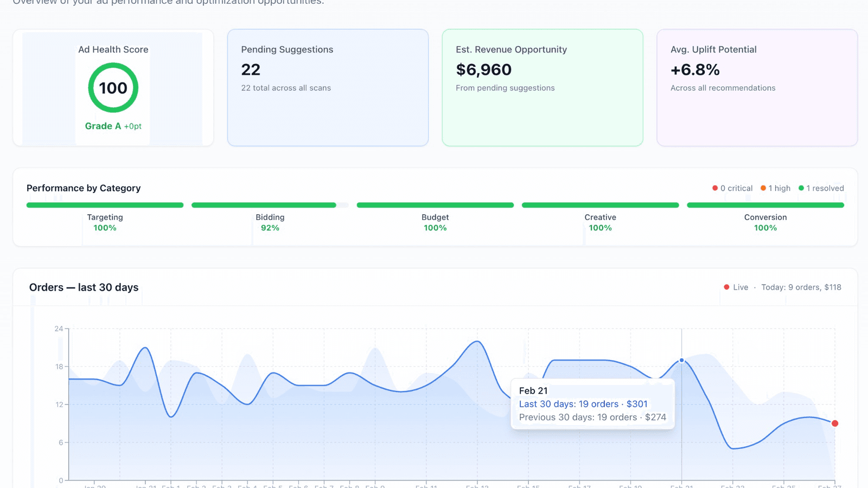The height and width of the screenshot is (488, 868).
Task: Click 'From pending suggestions' caption
Action: click(x=505, y=88)
